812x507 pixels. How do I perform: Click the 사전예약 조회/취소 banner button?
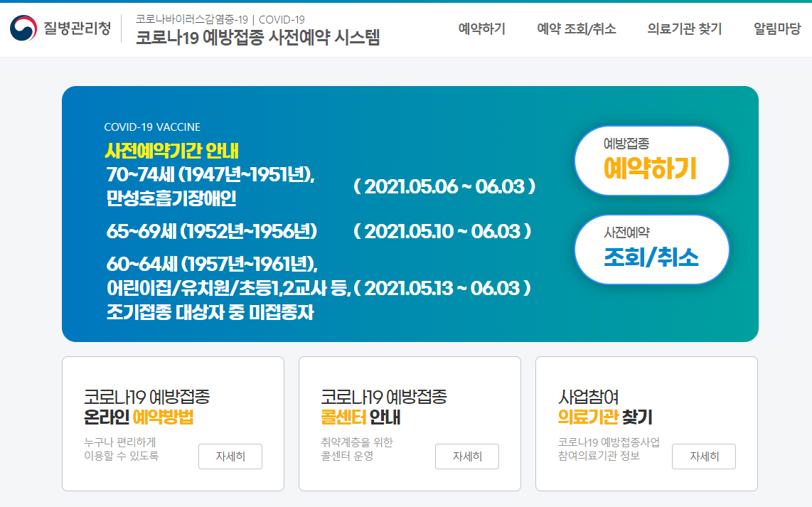click(651, 250)
